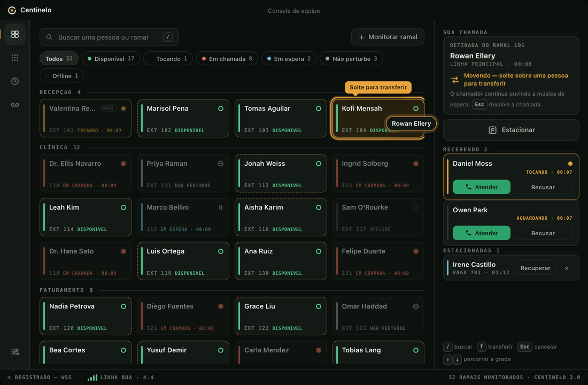Toggle the Não perturbe filter chip
The image size is (588, 385).
351,58
